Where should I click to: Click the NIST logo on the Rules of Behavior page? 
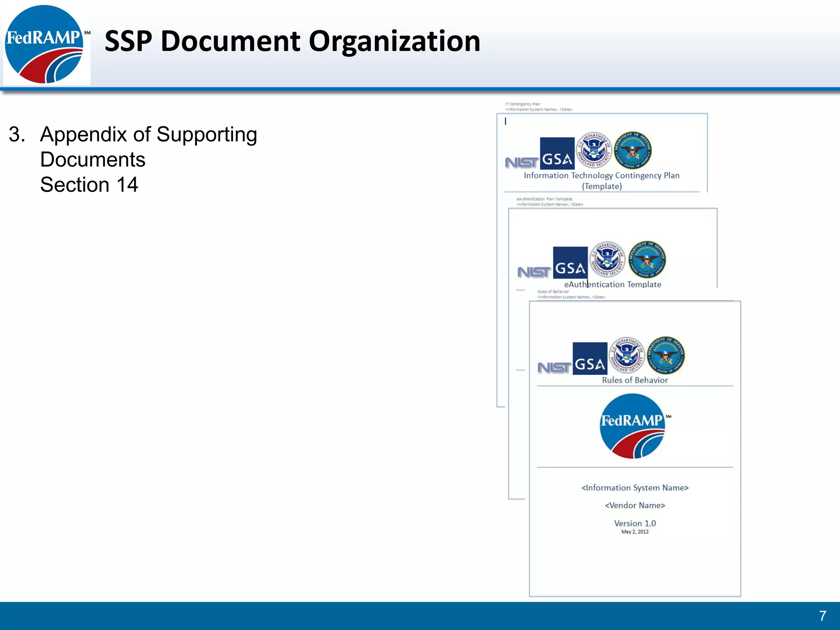[554, 367]
